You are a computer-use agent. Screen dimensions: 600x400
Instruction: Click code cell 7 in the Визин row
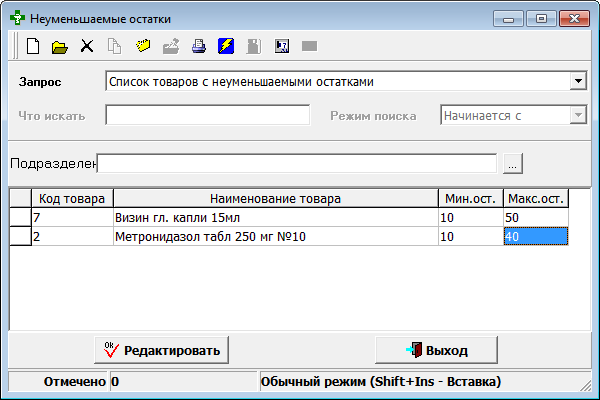point(72,217)
